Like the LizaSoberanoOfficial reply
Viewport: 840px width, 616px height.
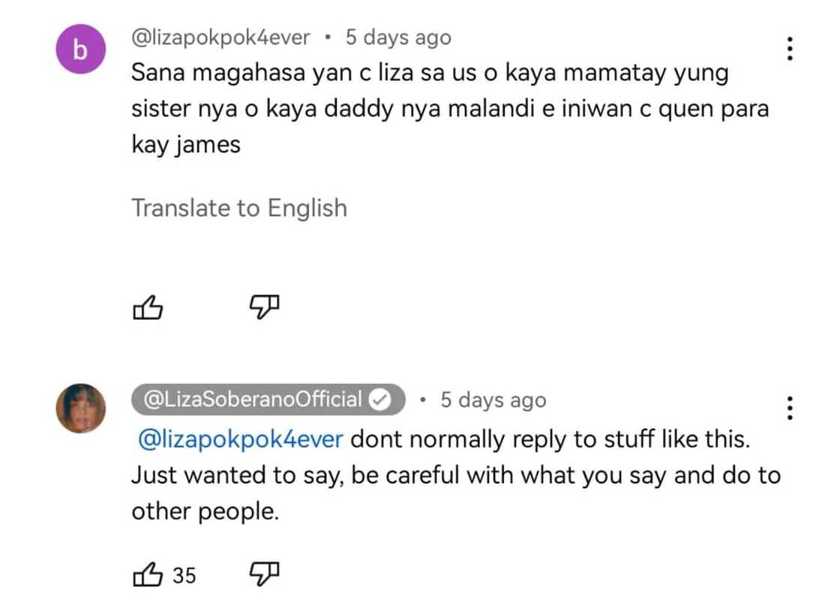[x=147, y=576]
